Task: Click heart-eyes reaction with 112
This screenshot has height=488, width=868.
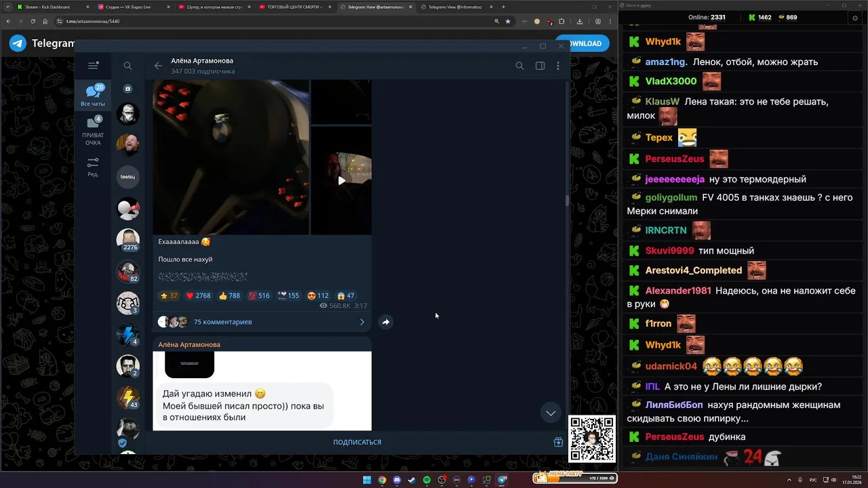Action: 318,296
